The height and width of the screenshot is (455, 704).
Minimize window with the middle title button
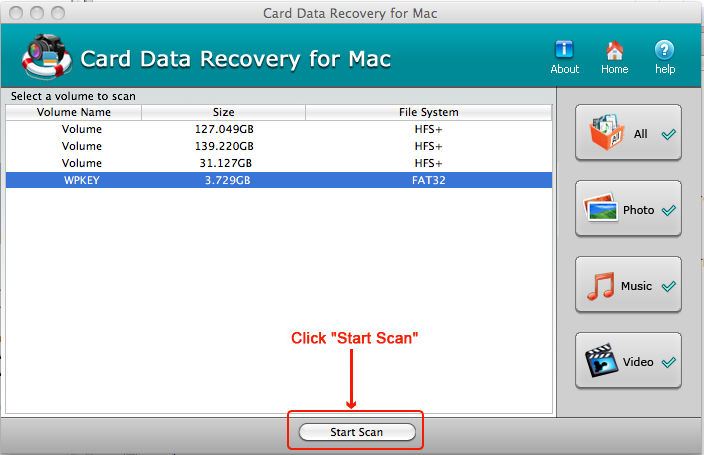(37, 13)
